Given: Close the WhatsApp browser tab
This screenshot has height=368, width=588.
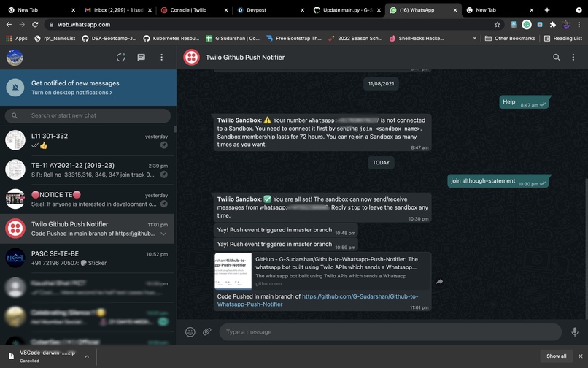Looking at the screenshot, I should (455, 10).
